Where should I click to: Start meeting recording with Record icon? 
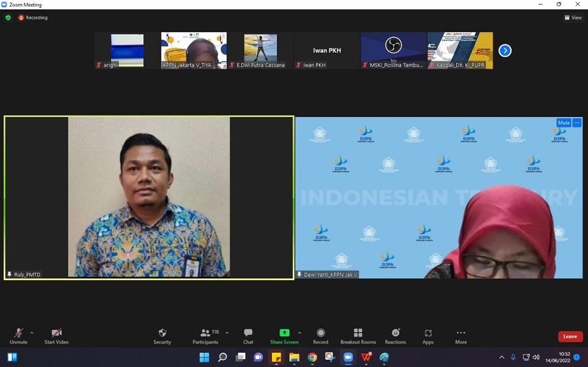pos(321,333)
